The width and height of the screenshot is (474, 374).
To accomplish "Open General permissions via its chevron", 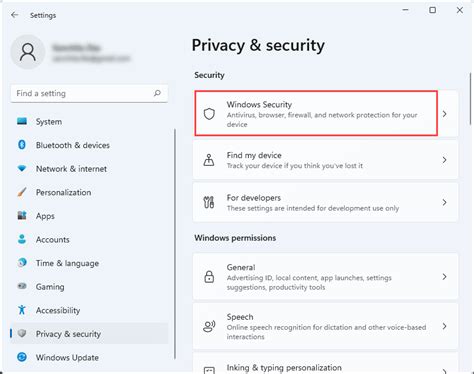I will click(x=444, y=277).
